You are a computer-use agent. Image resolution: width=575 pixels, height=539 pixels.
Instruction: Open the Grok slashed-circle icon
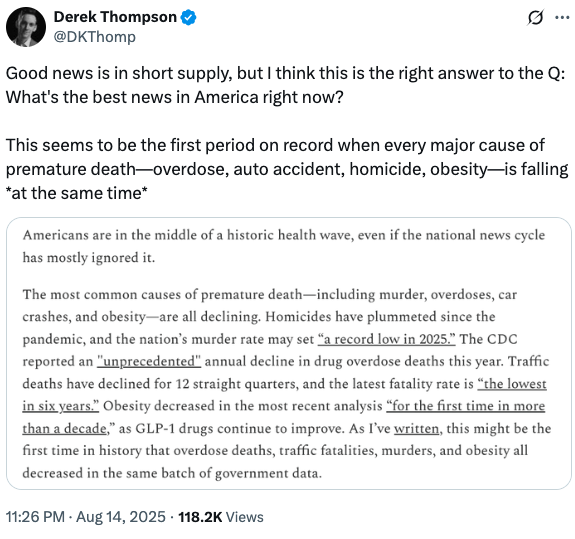click(535, 17)
